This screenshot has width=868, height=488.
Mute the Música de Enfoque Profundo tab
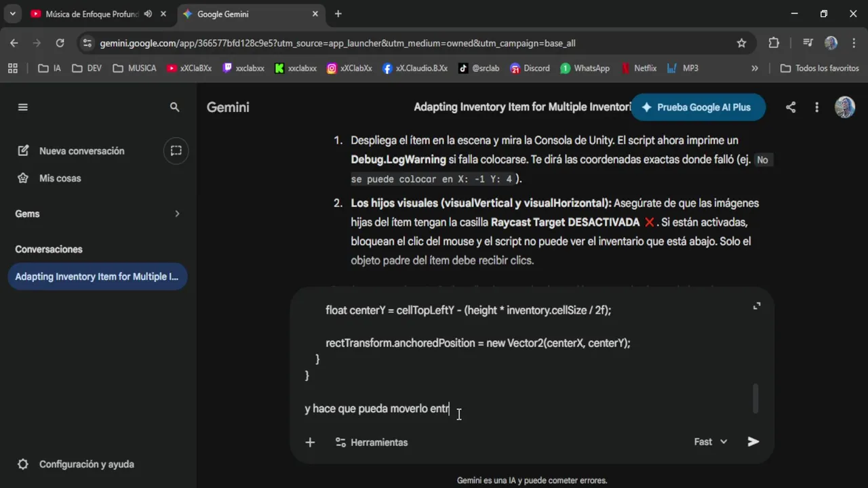point(148,14)
